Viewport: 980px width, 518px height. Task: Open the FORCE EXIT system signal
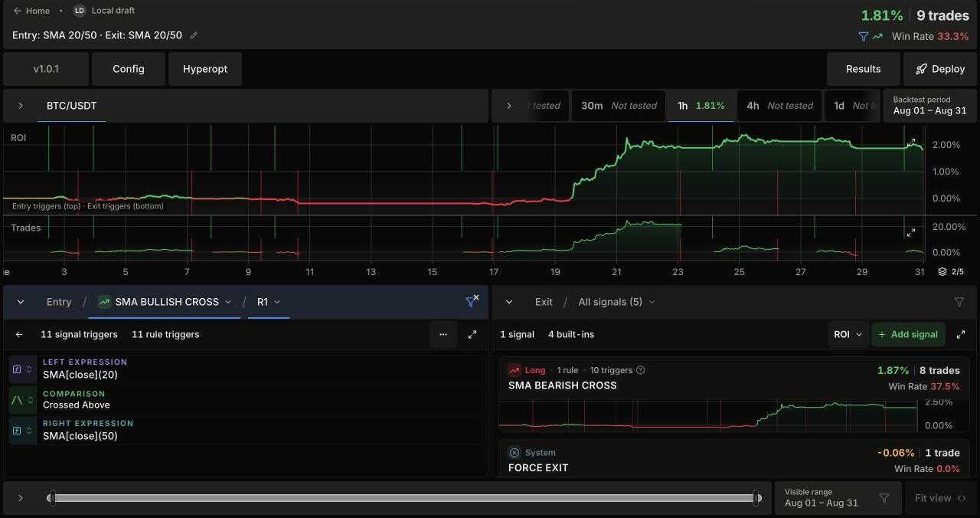(x=734, y=458)
